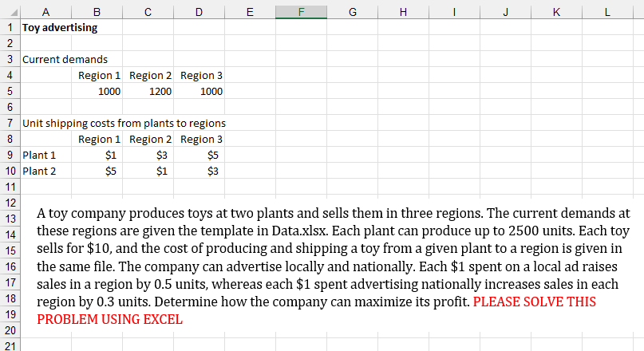Select row 3 header
644x351 pixels.
click(10, 59)
